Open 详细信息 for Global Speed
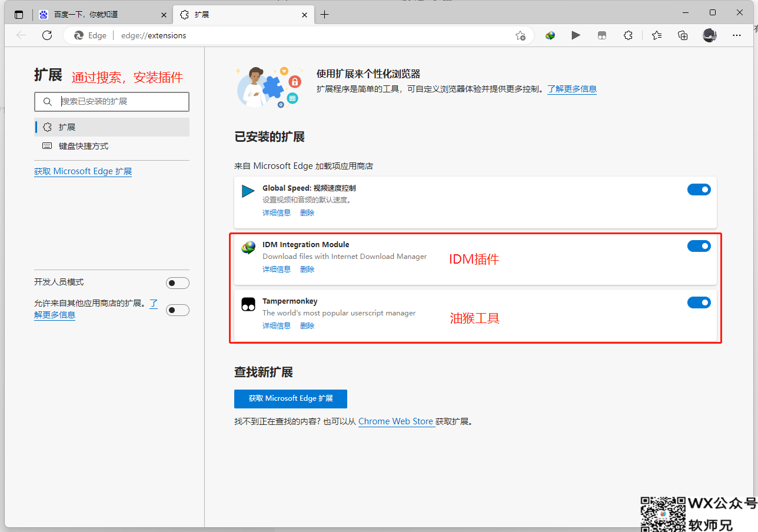Screen dimensions: 758x532 click(x=277, y=213)
